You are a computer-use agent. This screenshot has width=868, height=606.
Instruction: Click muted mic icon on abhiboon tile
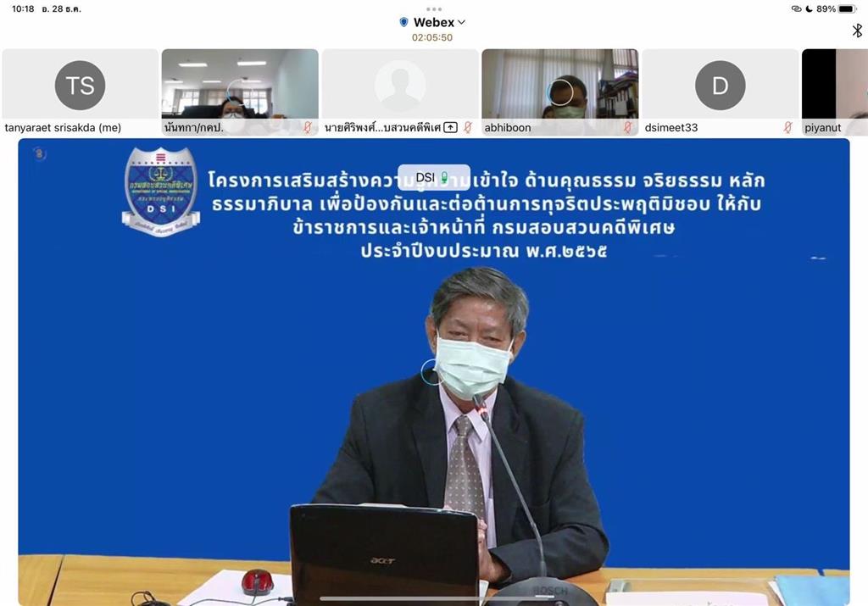[x=628, y=127]
